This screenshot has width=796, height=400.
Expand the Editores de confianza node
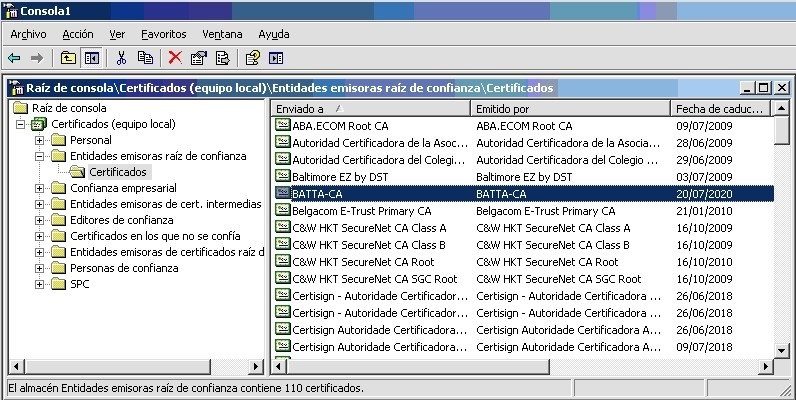pyautogui.click(x=39, y=220)
